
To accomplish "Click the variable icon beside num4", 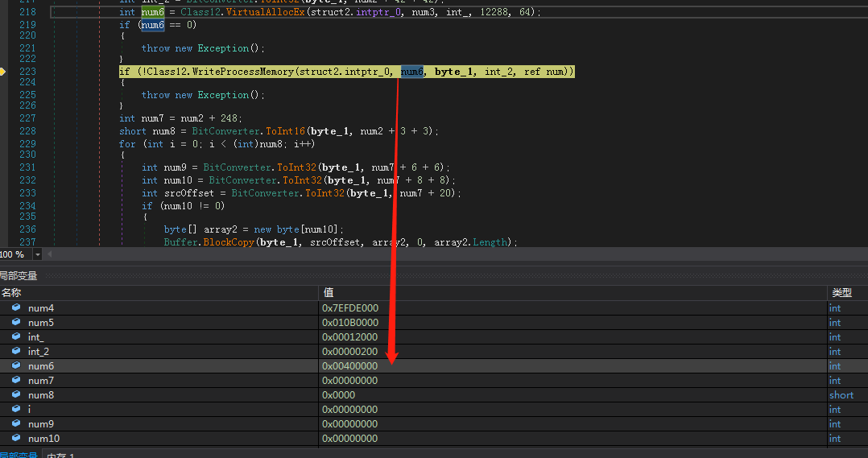I will (x=16, y=307).
